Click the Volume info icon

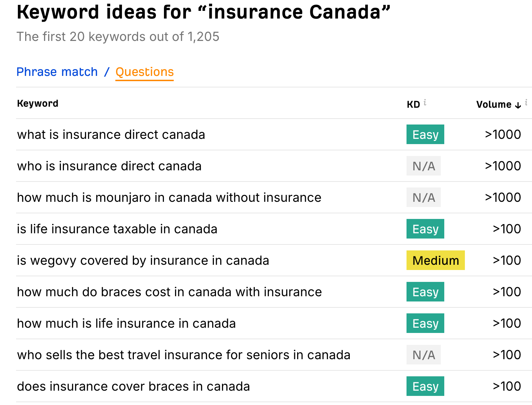click(x=526, y=102)
